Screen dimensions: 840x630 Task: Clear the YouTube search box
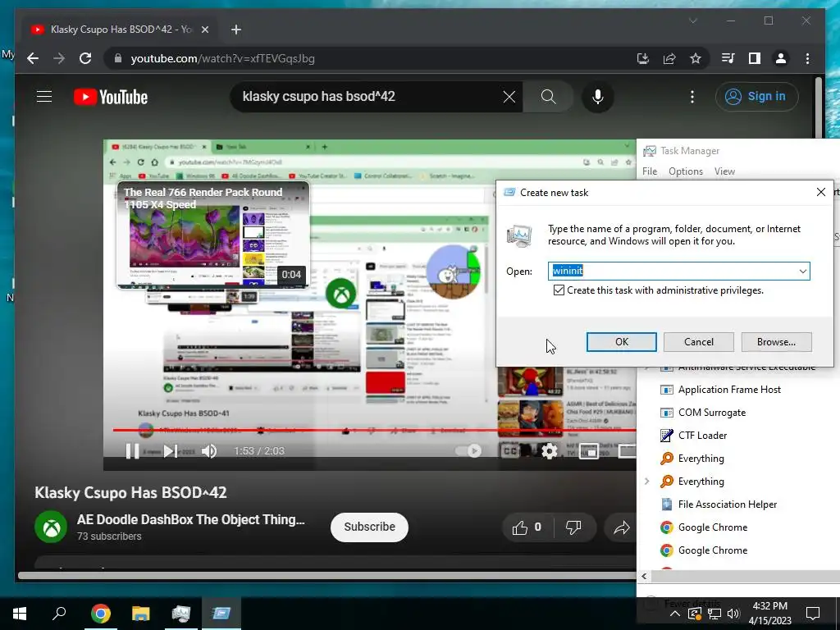point(509,97)
